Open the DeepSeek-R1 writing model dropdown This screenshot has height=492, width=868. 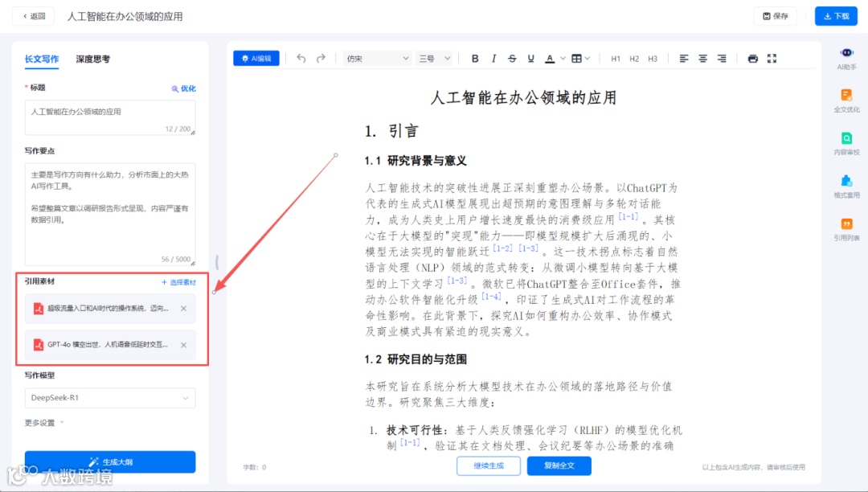click(x=110, y=398)
